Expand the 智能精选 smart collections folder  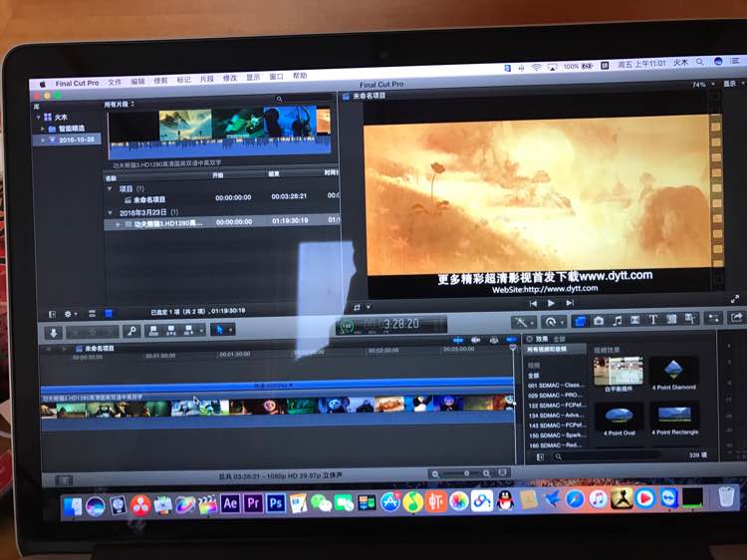(x=43, y=129)
